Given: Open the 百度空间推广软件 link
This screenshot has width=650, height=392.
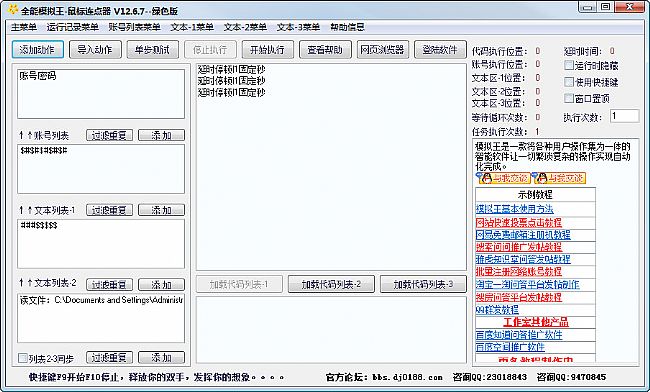Looking at the screenshot, I should pos(510,346).
